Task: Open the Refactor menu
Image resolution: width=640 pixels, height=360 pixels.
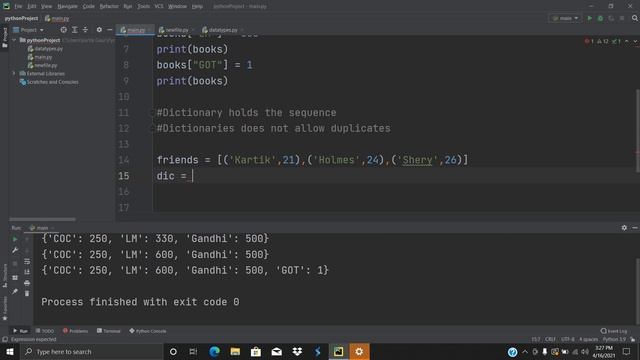Action: (x=109, y=6)
